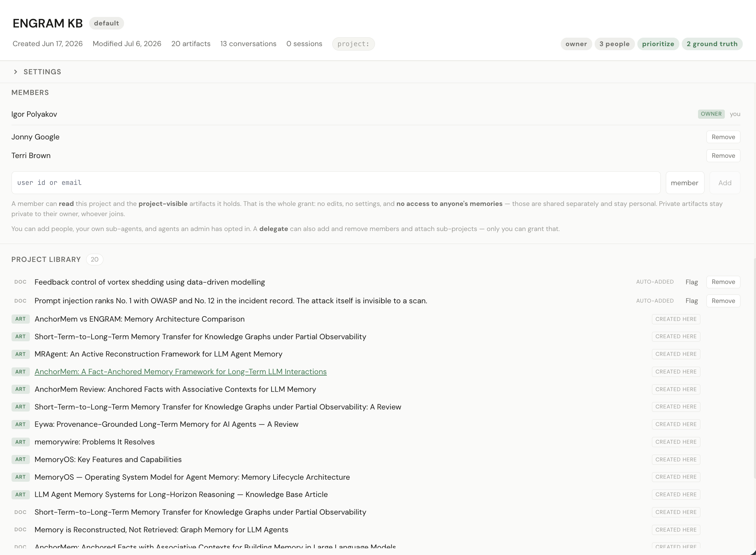Open the member role dropdown
The image size is (756, 555).
685,183
